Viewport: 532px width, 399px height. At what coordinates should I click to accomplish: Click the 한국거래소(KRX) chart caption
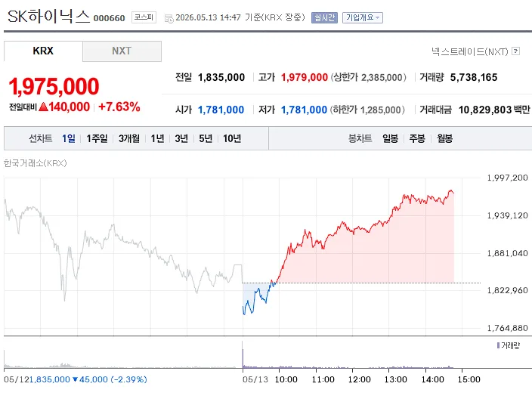click(x=36, y=163)
